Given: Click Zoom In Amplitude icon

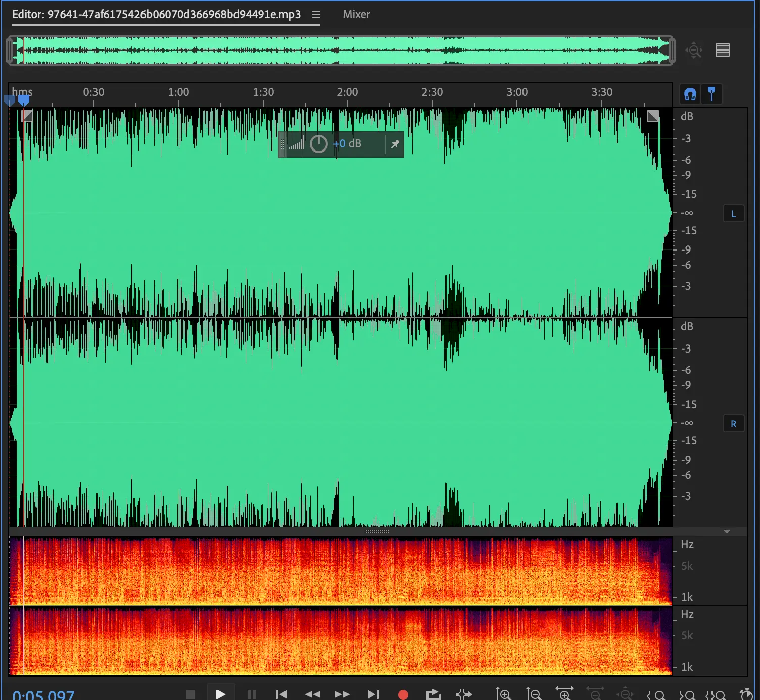Looking at the screenshot, I should (503, 694).
